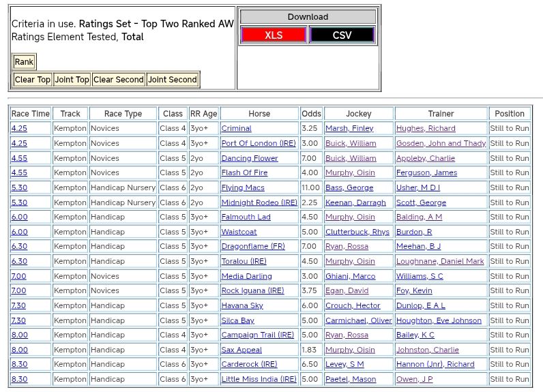Viewport: 543px width, 392px height.
Task: Download ratings as XLS file
Action: (x=273, y=35)
